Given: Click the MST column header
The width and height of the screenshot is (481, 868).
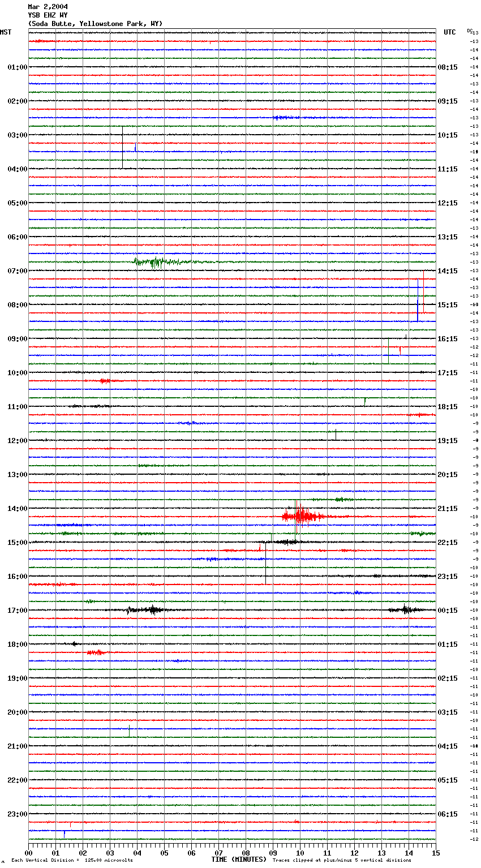Looking at the screenshot, I should point(6,32).
